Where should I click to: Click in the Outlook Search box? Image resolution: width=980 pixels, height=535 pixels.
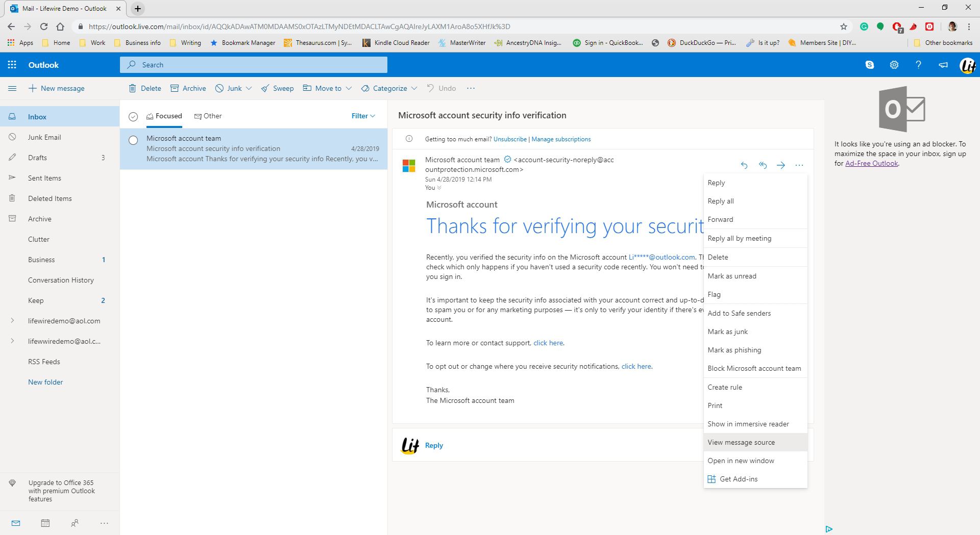tap(254, 65)
